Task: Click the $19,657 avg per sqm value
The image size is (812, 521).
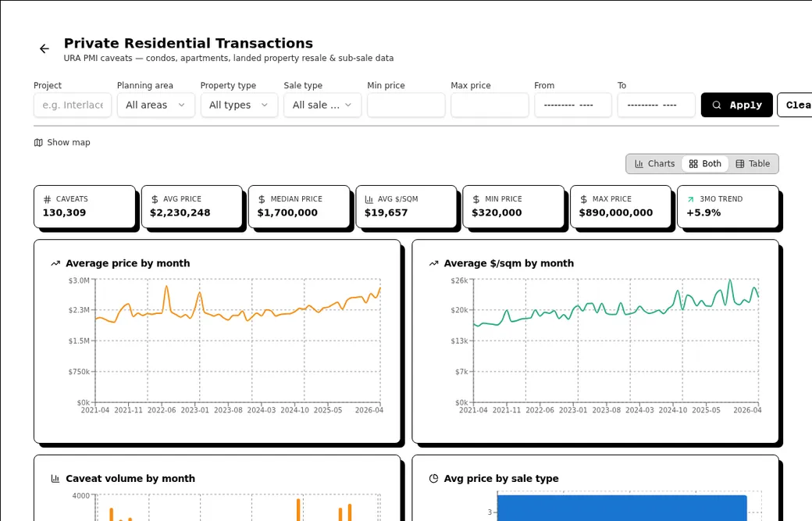Action: click(x=386, y=213)
